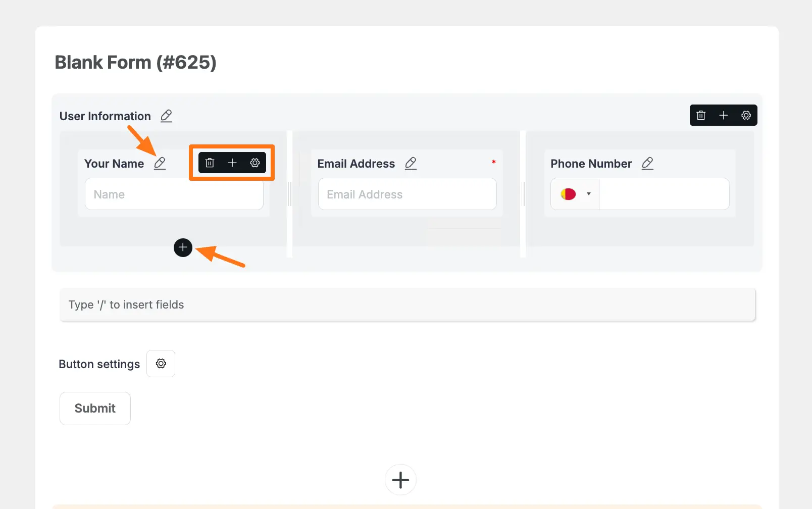The height and width of the screenshot is (509, 812).
Task: Add field with black circular plus button
Action: pos(183,247)
